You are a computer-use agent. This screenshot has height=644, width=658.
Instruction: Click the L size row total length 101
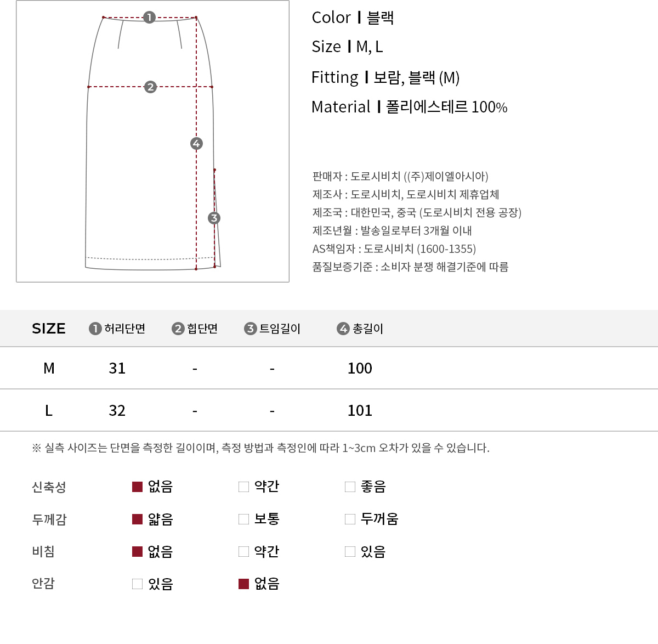(360, 410)
